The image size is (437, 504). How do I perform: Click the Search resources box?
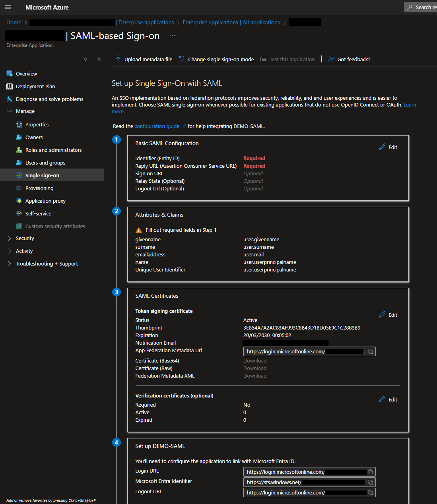[421, 7]
